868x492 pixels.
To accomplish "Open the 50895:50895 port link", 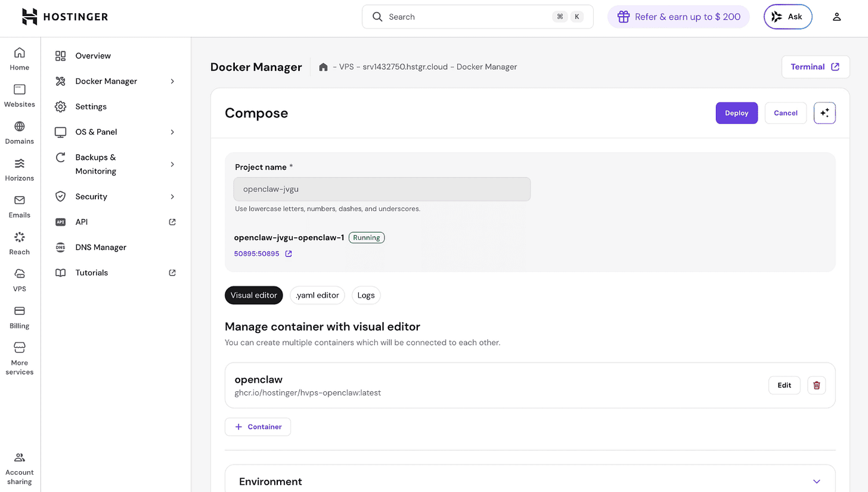I will click(257, 253).
